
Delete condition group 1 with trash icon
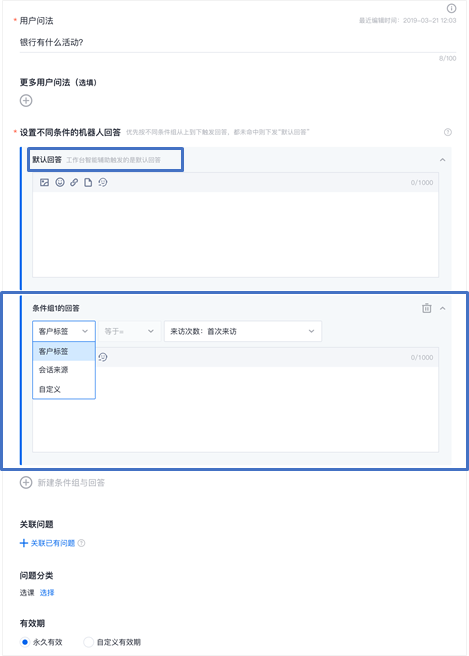coord(426,308)
